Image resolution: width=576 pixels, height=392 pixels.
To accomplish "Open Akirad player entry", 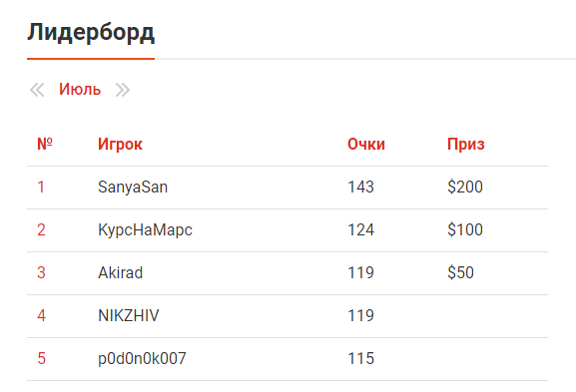I will tap(121, 272).
